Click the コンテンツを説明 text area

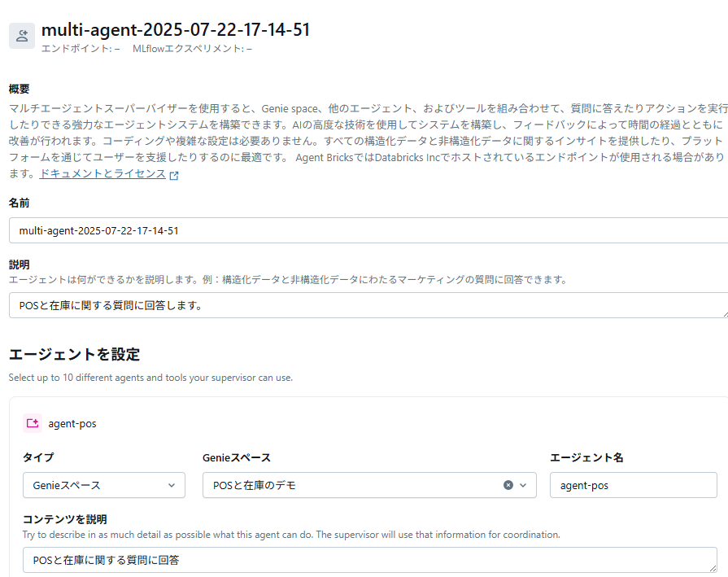tap(369, 560)
